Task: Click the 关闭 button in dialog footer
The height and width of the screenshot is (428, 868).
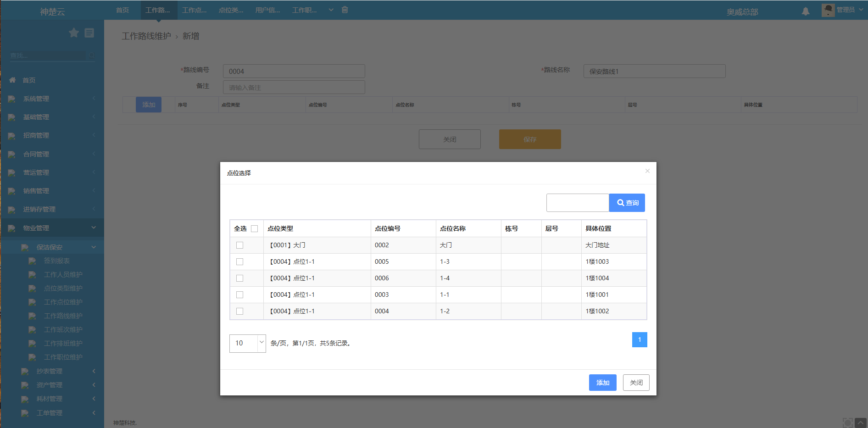Action: (636, 383)
